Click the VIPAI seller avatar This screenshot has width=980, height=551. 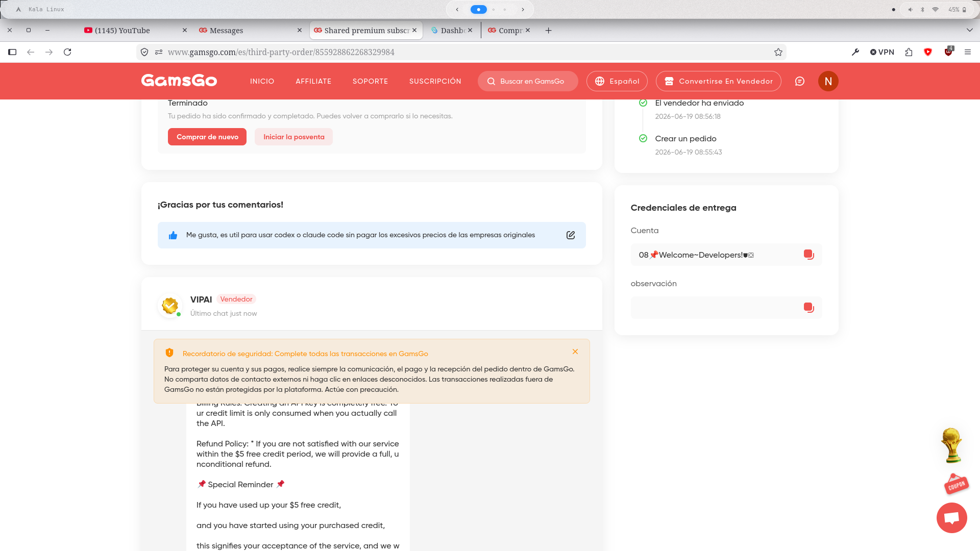(170, 306)
